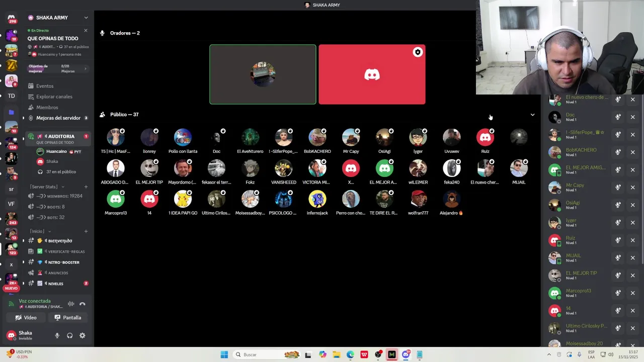Select speaker Huancaino in channel list

60,151
